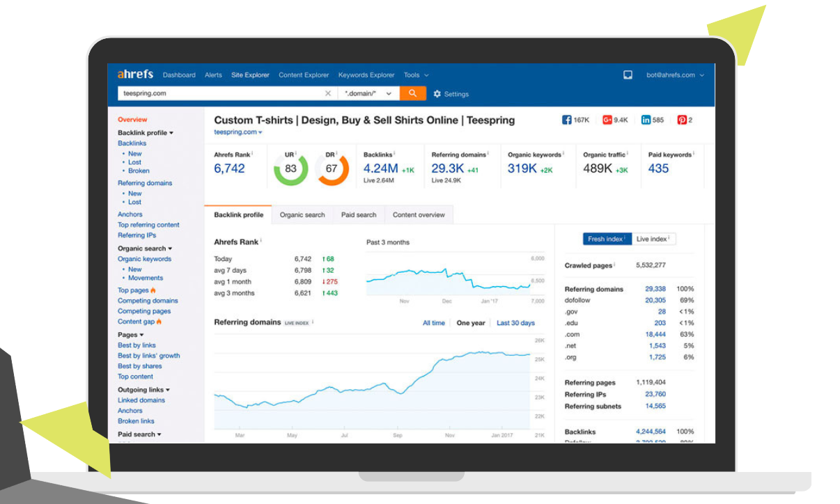Click the teespring.com search input field
The width and height of the screenshot is (840, 504).
221,93
